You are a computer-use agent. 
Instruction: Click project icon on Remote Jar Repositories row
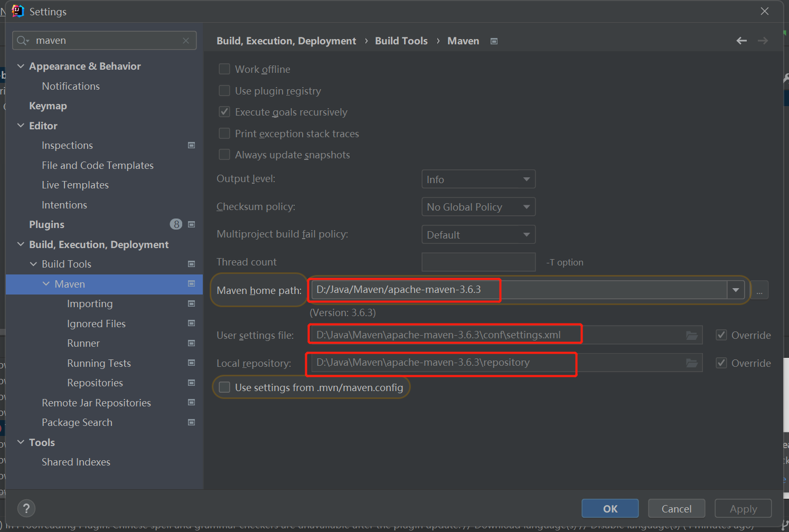pyautogui.click(x=192, y=403)
